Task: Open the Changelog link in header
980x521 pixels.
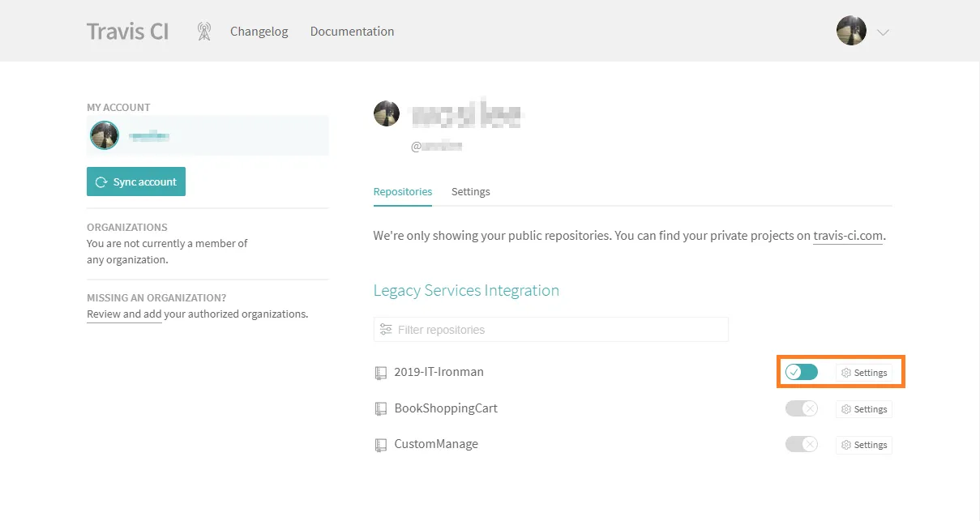Action: (259, 32)
